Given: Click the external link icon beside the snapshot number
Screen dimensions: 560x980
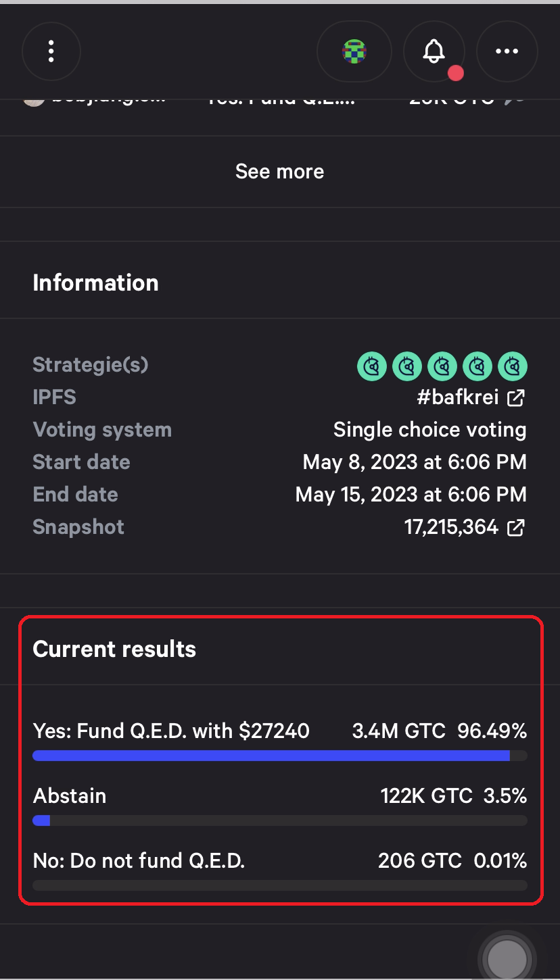Looking at the screenshot, I should [516, 528].
